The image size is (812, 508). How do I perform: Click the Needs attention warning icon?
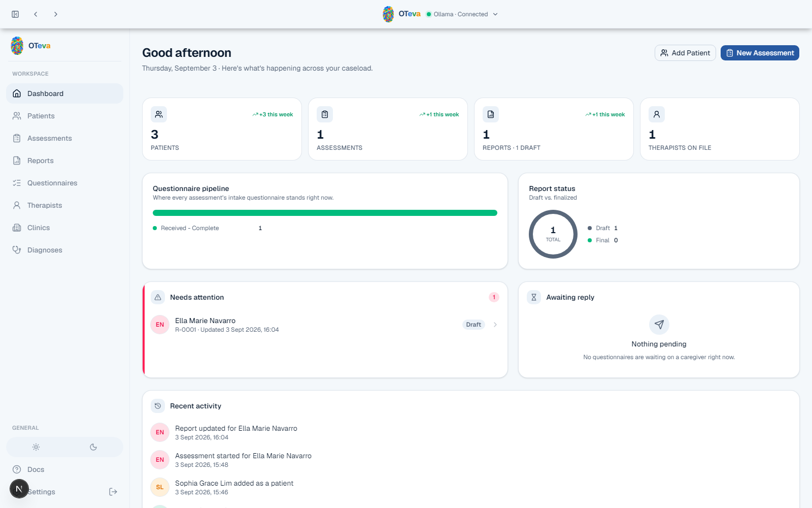coord(158,297)
